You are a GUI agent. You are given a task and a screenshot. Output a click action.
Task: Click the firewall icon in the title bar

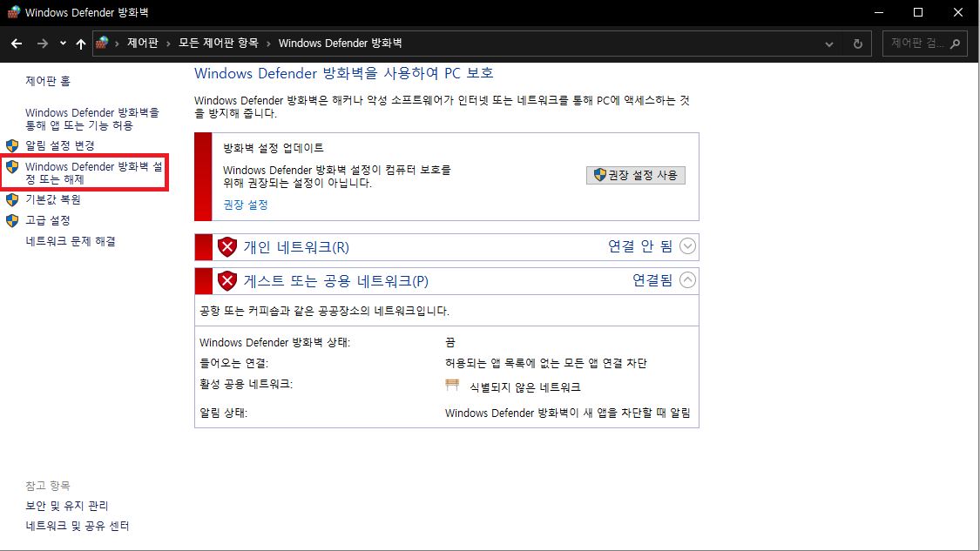(x=13, y=12)
